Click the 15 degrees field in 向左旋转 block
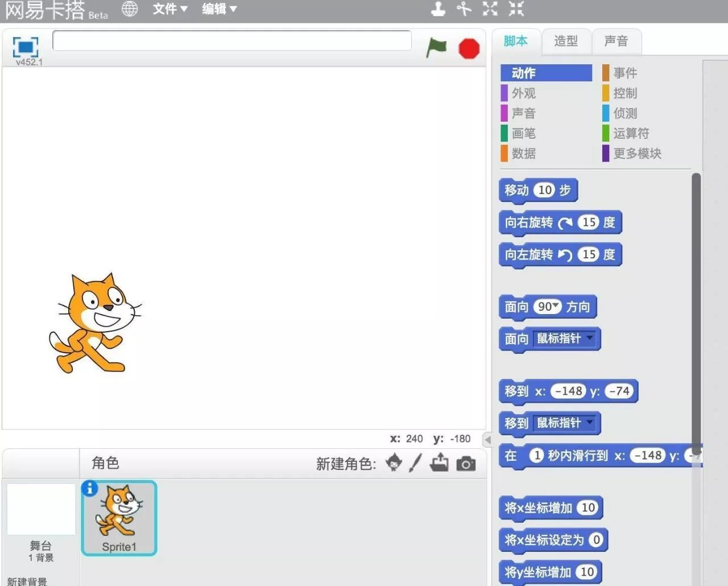Image resolution: width=728 pixels, height=586 pixels. (x=588, y=254)
